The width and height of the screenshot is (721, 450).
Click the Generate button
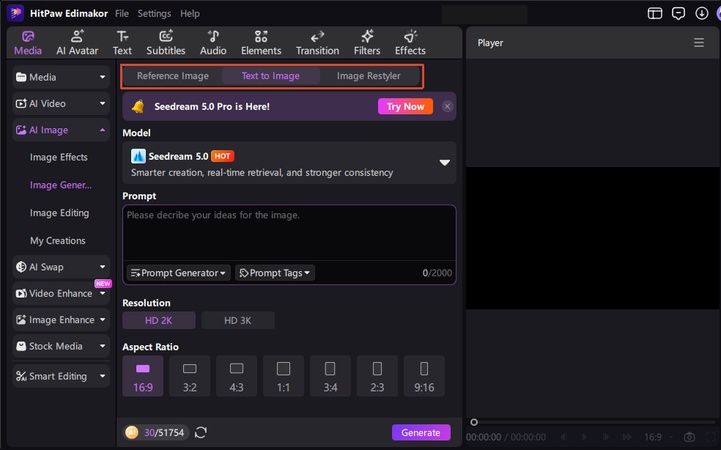click(x=421, y=433)
